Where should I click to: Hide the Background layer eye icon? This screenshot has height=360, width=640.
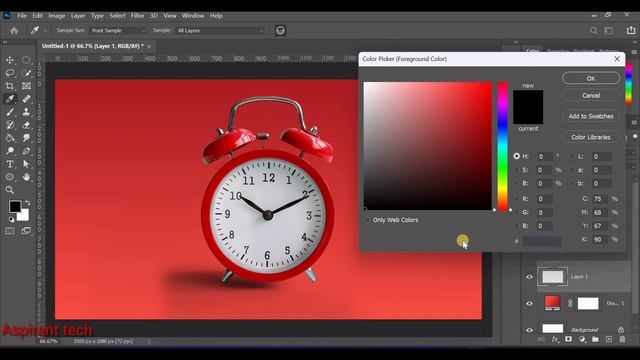529,330
